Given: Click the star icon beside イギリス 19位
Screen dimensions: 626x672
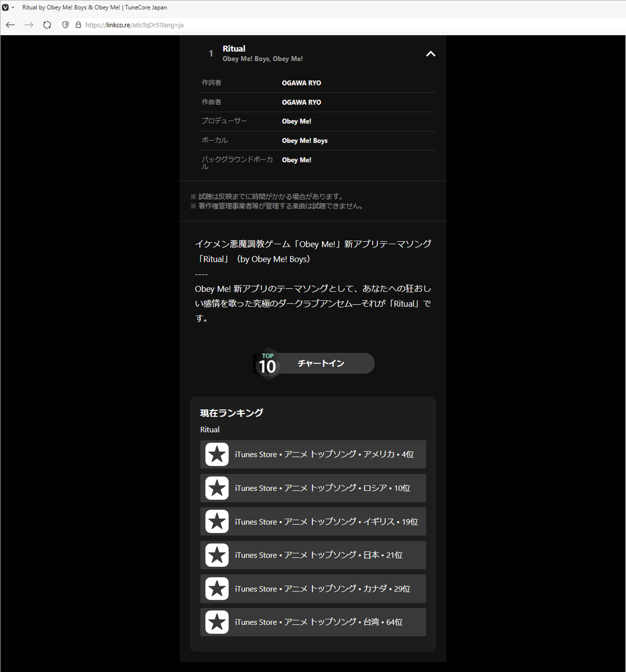Looking at the screenshot, I should (x=217, y=521).
